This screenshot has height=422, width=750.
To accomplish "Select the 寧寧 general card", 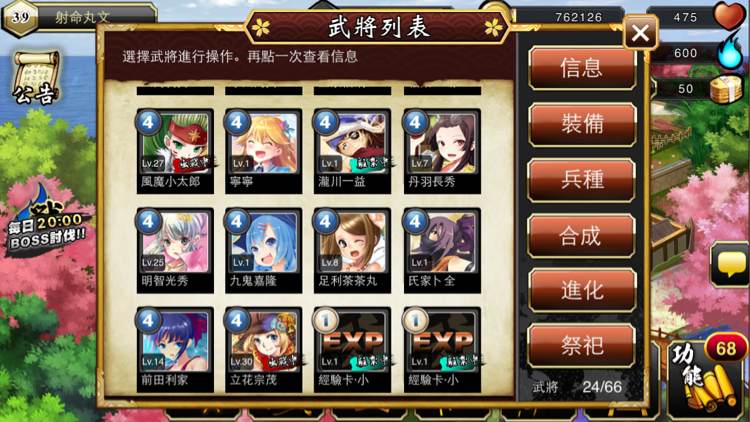I will pos(264,151).
